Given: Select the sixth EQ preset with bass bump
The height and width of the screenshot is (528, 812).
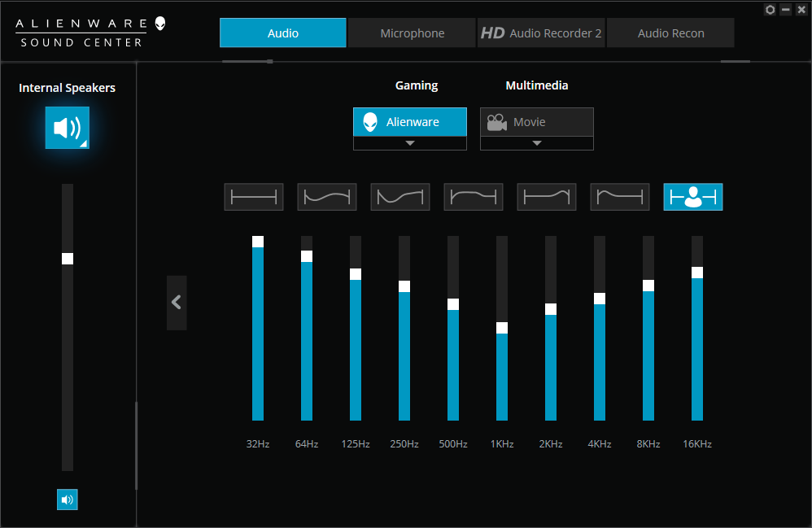Looking at the screenshot, I should pyautogui.click(x=620, y=197).
